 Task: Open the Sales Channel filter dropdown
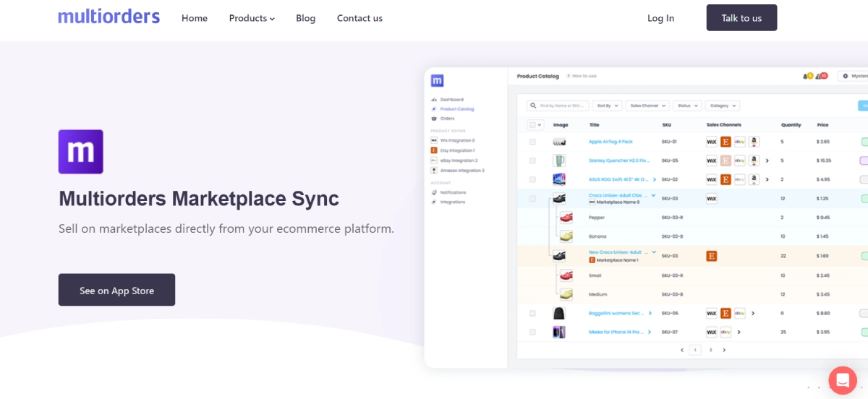point(647,106)
